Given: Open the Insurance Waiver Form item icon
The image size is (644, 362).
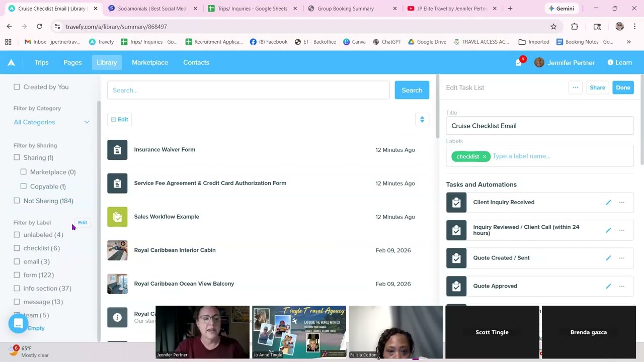Looking at the screenshot, I should (117, 150).
